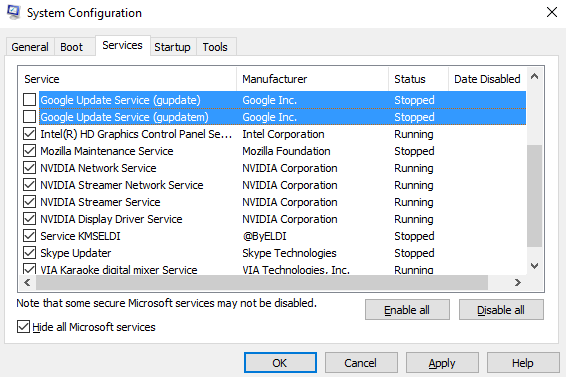Sort by the Service column header
566x377 pixels.
coord(127,79)
